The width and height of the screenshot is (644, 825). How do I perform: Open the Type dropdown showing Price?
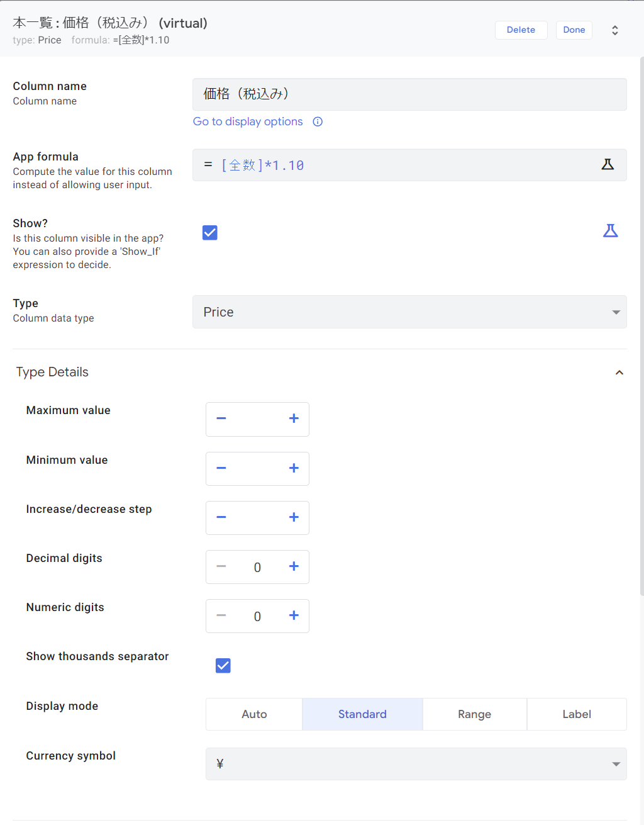pyautogui.click(x=409, y=312)
